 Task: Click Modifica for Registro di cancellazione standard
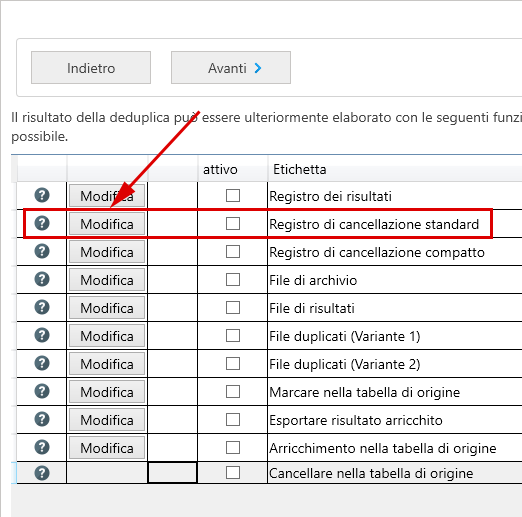pos(107,224)
